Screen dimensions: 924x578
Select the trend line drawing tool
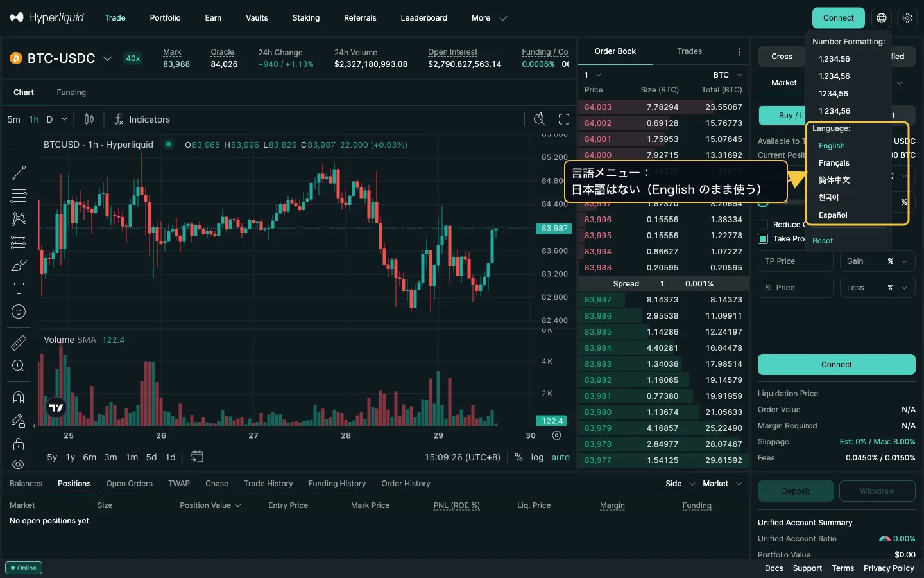click(19, 173)
